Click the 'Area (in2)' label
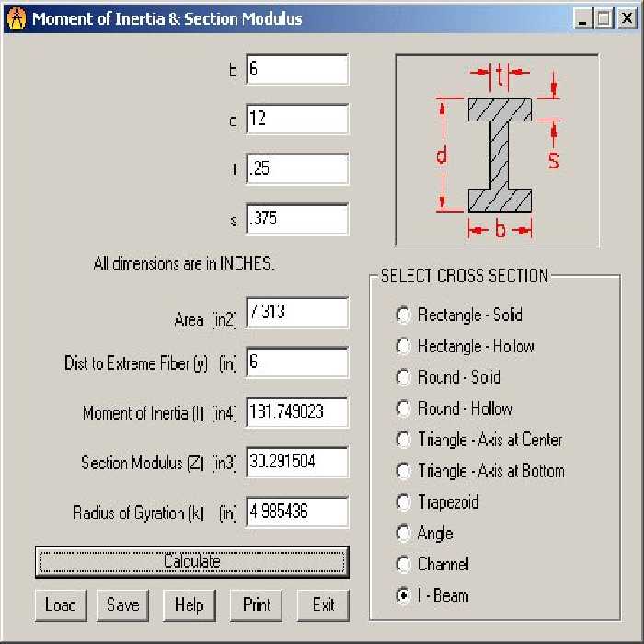The image size is (644, 644). pos(206,319)
